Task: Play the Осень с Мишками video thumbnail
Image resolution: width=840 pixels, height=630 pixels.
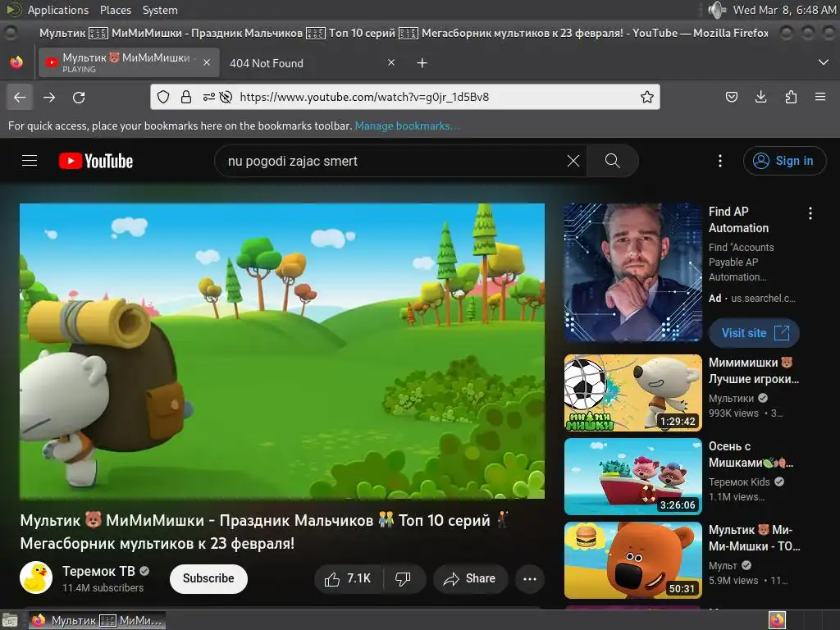Action: (632, 477)
